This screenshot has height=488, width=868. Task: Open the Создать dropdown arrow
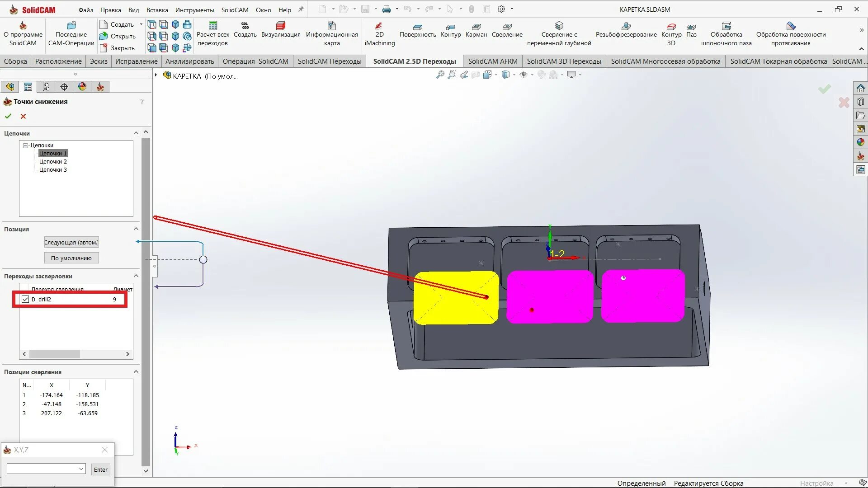[141, 24]
